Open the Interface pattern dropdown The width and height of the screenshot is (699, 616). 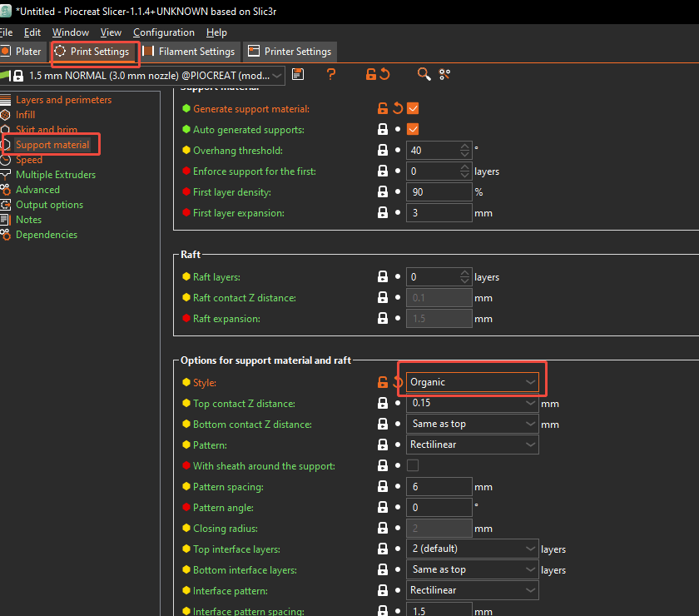472,590
